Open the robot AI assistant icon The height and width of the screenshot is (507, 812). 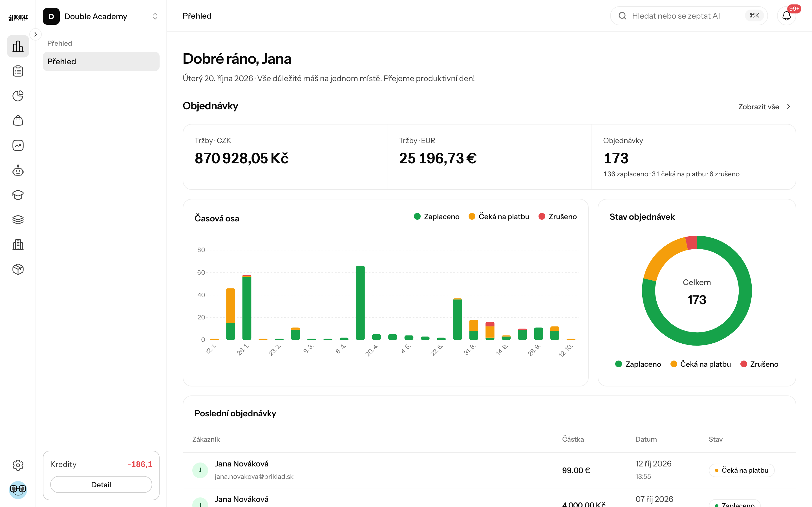(x=18, y=170)
